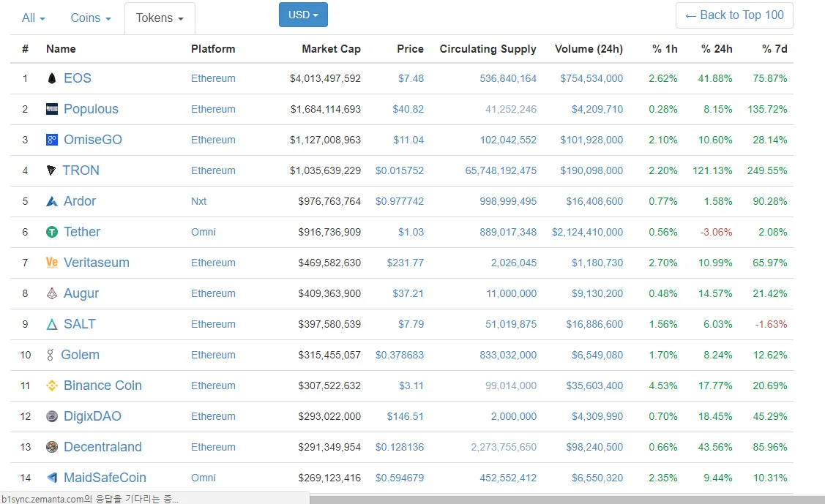Screen dimensions: 825x504
Task: Open the Veritaseum token page
Action: tap(97, 263)
